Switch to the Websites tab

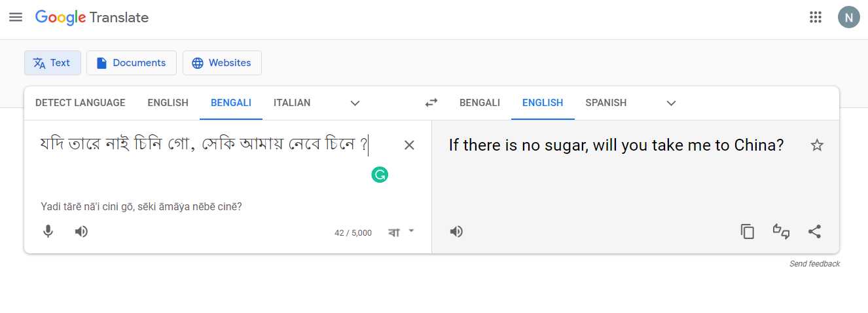click(222, 63)
